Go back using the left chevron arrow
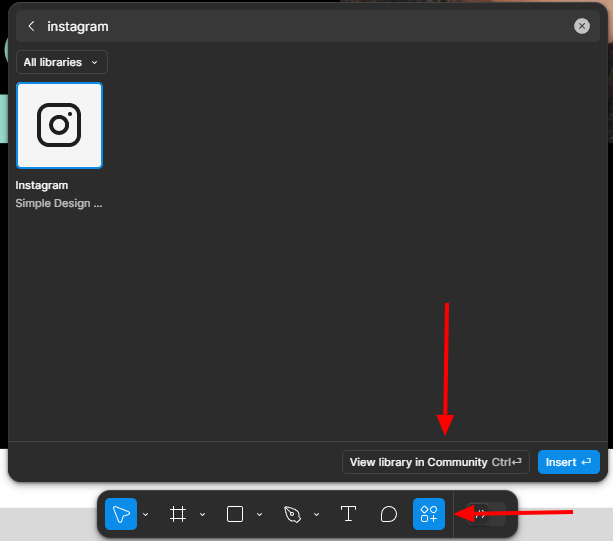This screenshot has height=541, width=613. (x=32, y=26)
